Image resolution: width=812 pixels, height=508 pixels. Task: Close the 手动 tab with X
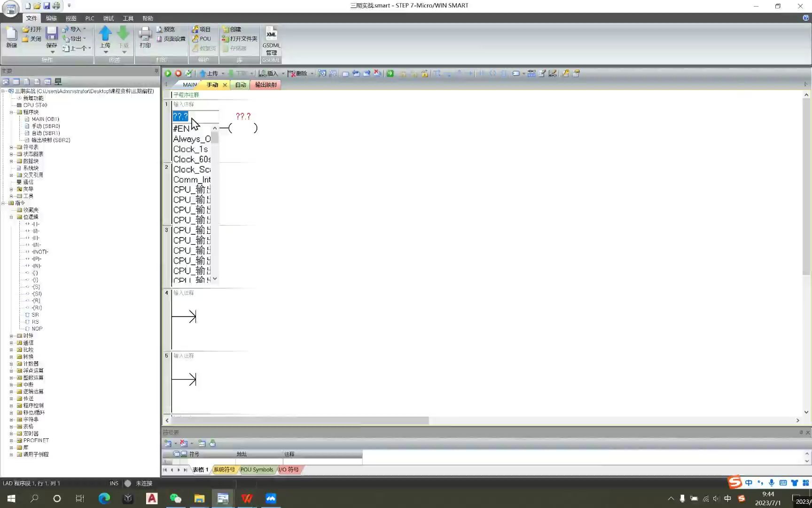(x=225, y=85)
